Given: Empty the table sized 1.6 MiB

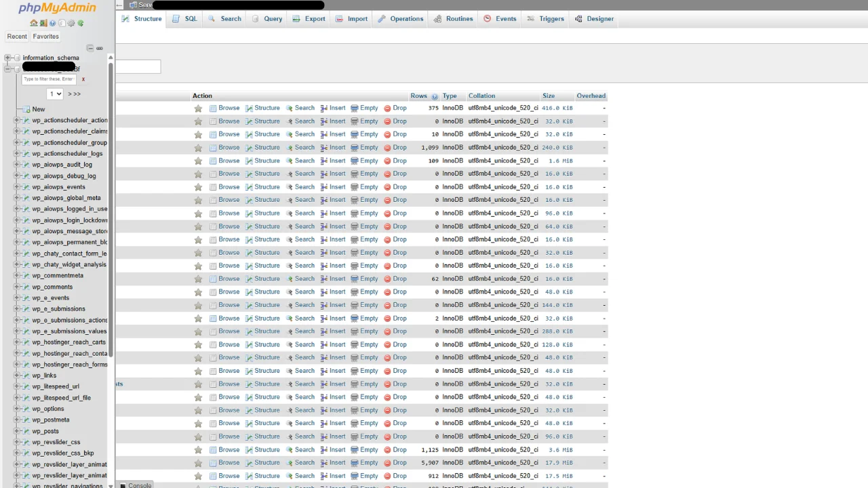Looking at the screenshot, I should (364, 161).
